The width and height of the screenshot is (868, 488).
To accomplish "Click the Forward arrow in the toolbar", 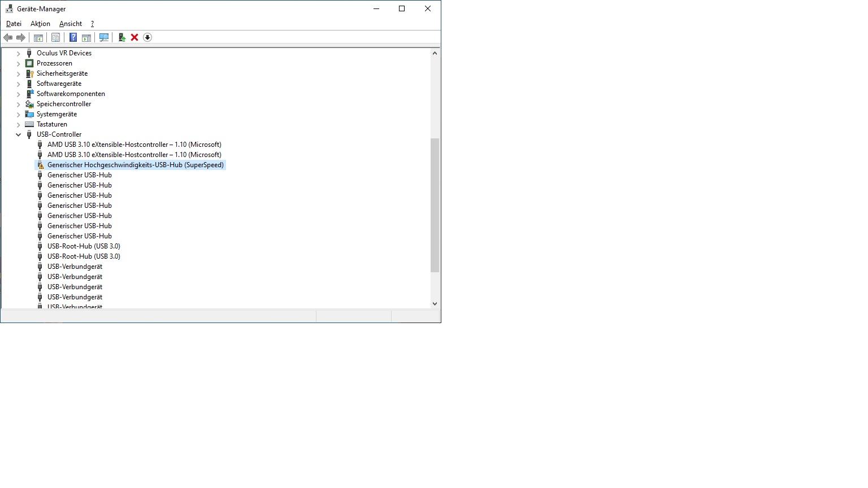I will pyautogui.click(x=21, y=37).
